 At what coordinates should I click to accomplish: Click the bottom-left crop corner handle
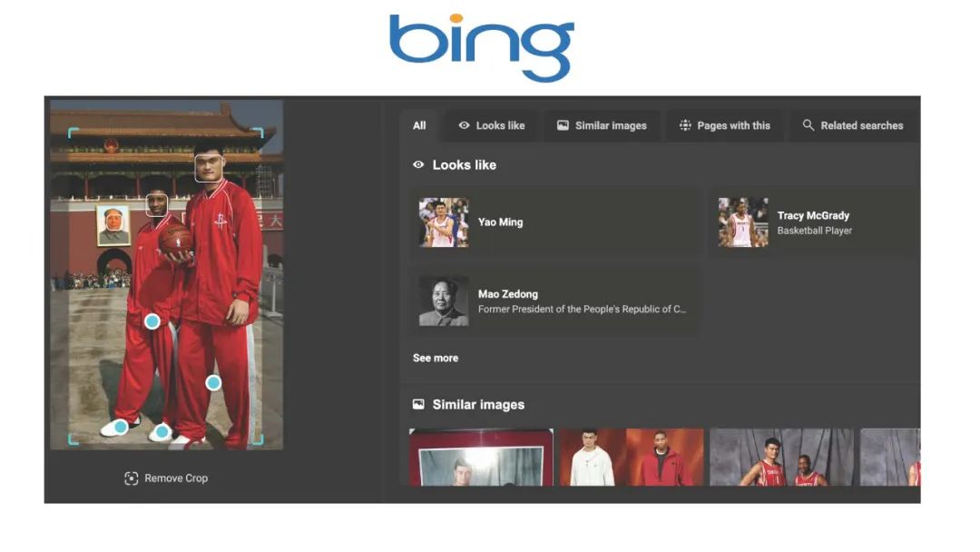tap(73, 439)
